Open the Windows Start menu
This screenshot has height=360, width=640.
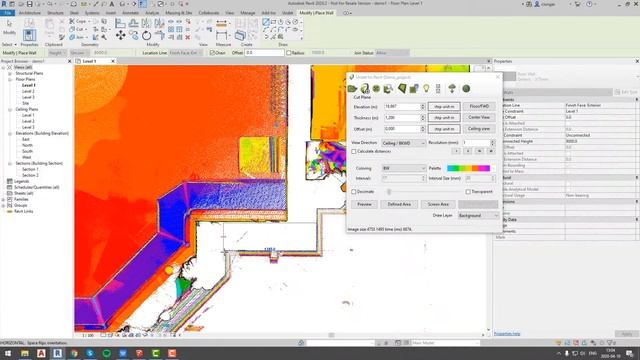pos(8,353)
